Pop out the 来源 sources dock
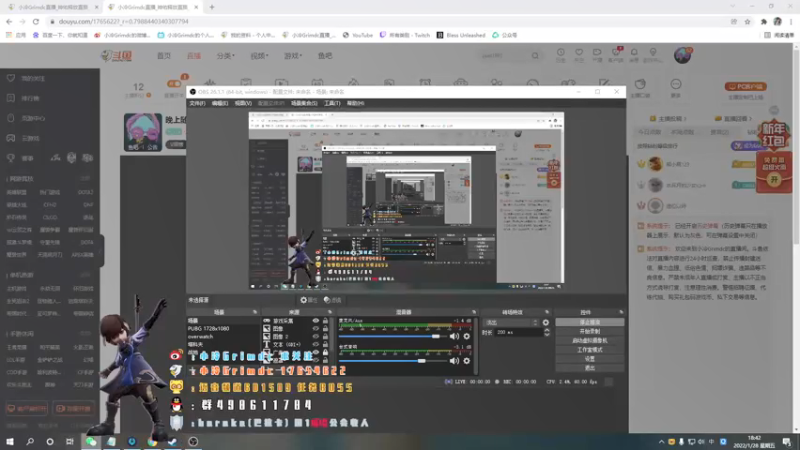 tap(330, 312)
